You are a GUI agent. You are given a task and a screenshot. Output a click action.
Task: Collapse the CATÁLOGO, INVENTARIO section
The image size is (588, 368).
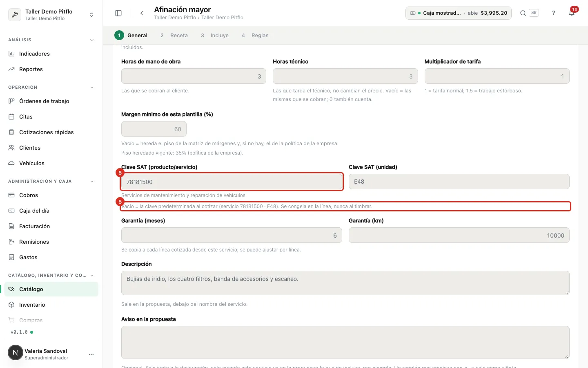92,276
